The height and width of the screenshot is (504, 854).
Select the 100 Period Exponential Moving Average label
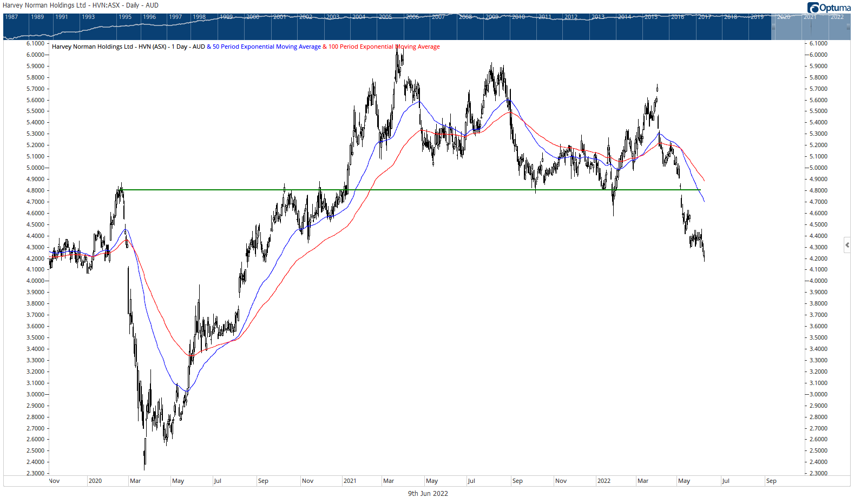[384, 47]
